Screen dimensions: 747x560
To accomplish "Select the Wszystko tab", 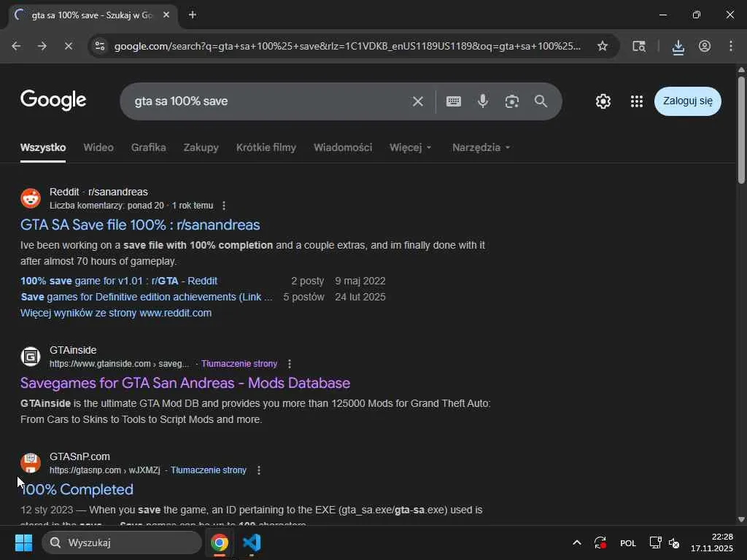I will click(x=43, y=147).
